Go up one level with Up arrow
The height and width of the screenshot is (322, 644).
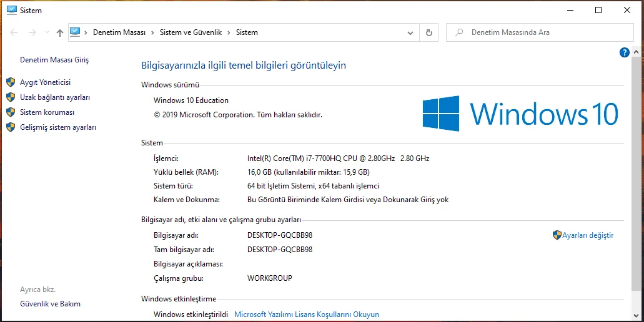point(60,32)
